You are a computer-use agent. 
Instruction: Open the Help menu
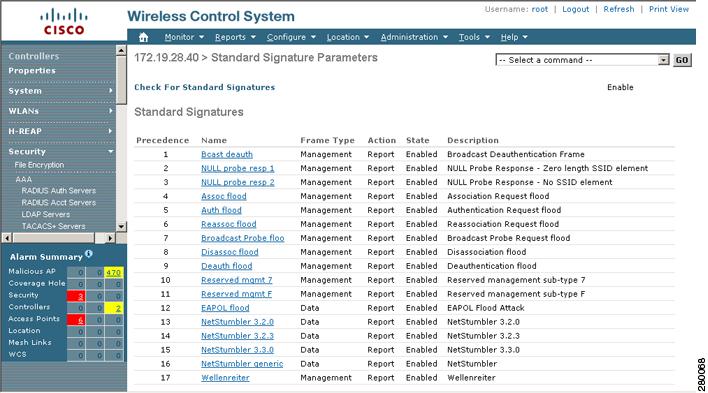click(x=514, y=37)
